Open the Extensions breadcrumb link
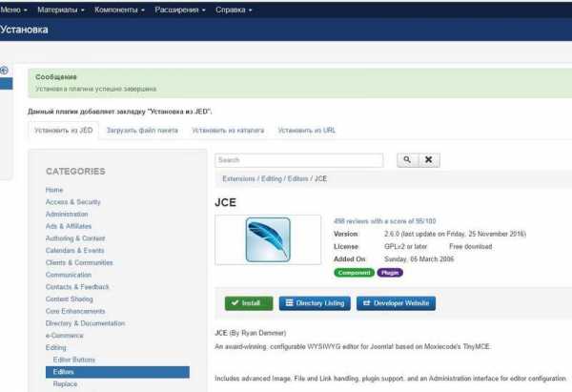 [x=238, y=179]
